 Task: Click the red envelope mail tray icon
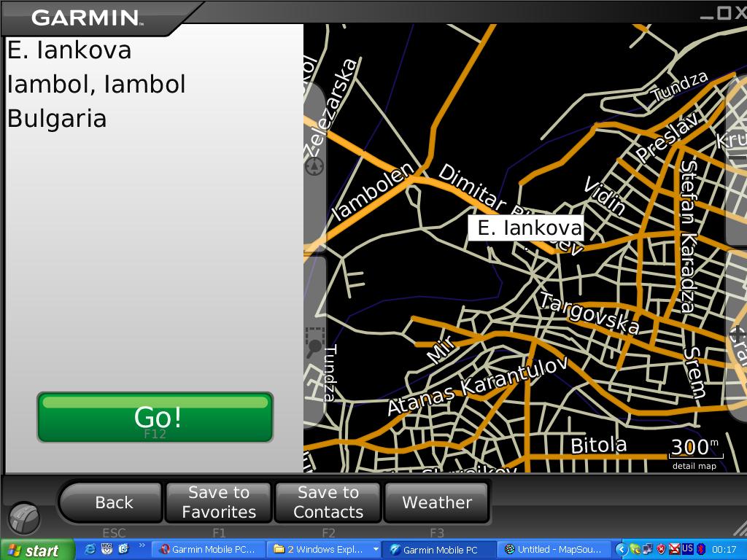674,550
